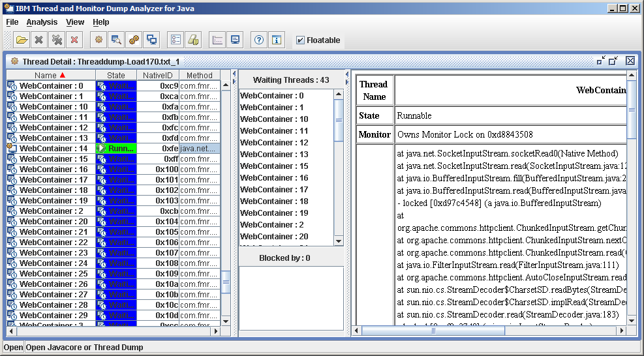
Task: Click the thread table scroll up arrow
Action: click(x=226, y=86)
